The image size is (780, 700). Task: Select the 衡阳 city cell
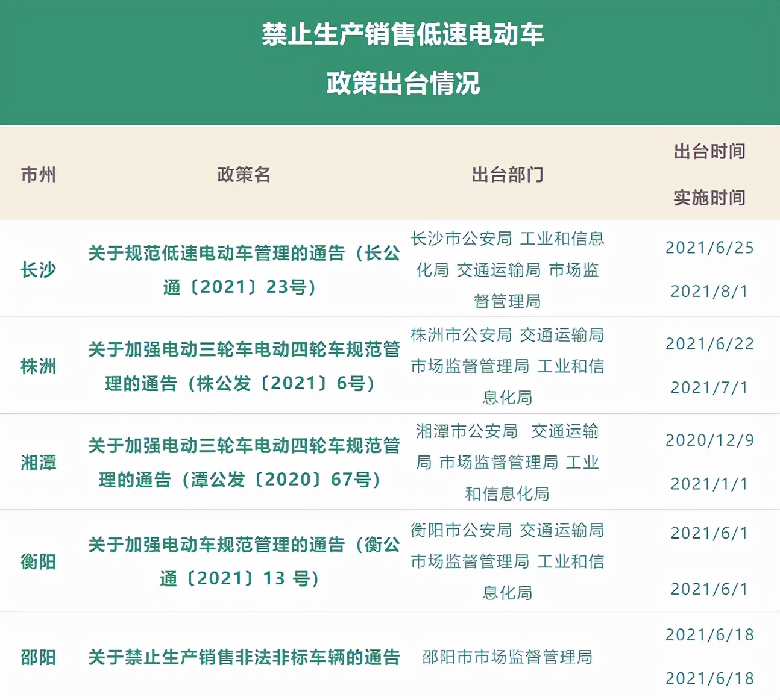click(x=39, y=561)
